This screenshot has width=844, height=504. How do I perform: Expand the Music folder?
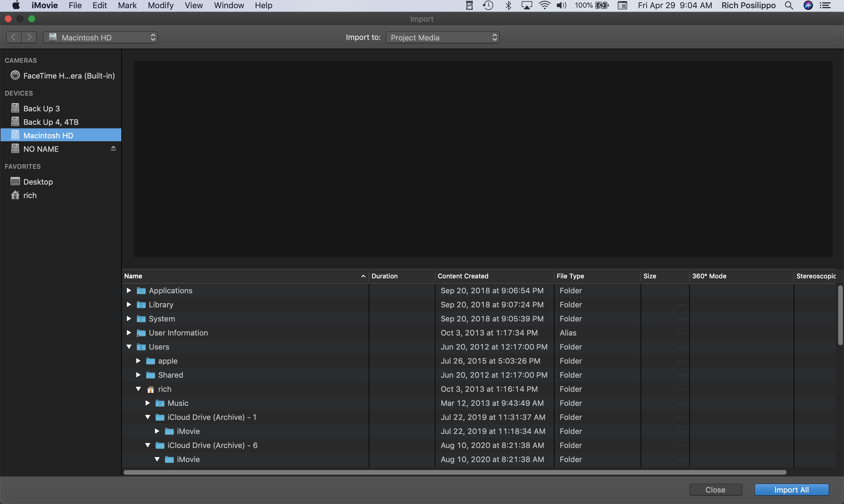click(148, 403)
